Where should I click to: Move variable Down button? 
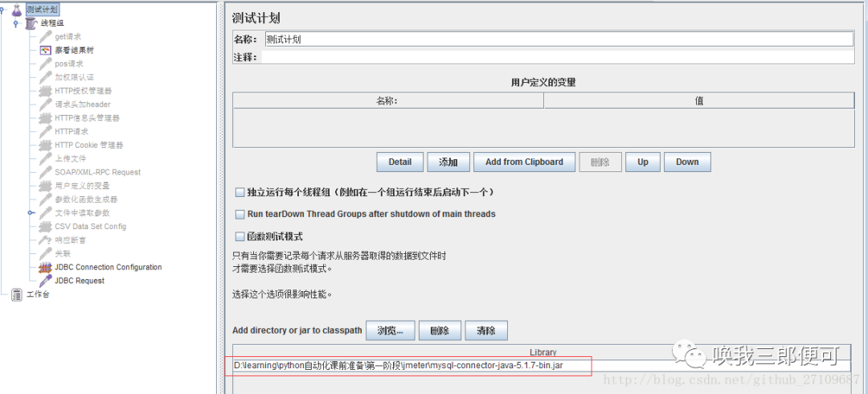coord(687,162)
